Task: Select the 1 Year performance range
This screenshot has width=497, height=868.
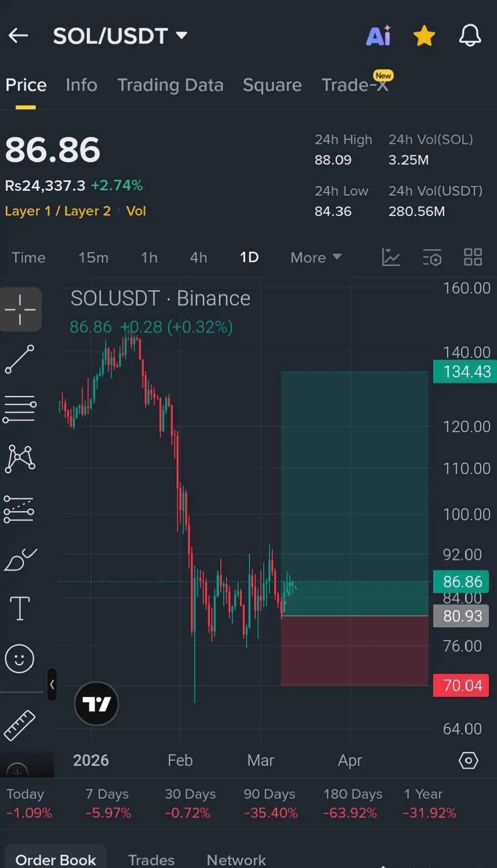Action: (x=429, y=804)
